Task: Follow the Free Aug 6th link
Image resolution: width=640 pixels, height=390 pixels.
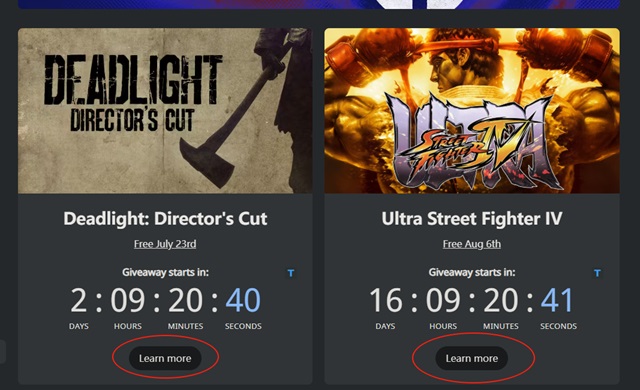Action: point(472,244)
